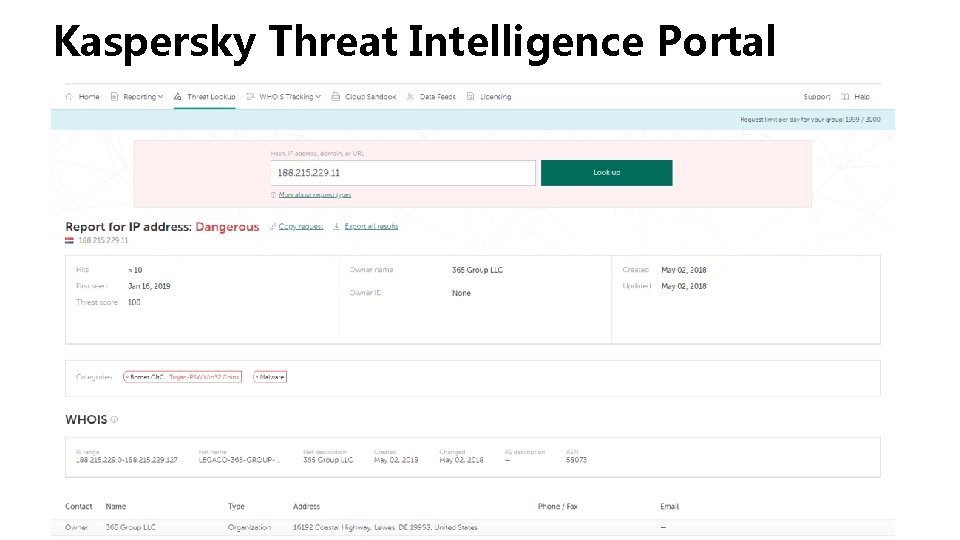Click the info icon next to WHOIS heading
960x540 pixels.
114,419
